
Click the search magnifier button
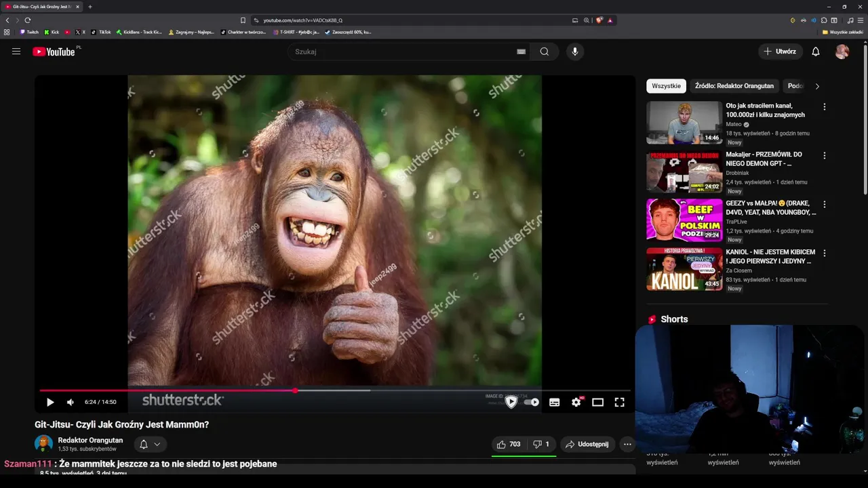click(545, 52)
